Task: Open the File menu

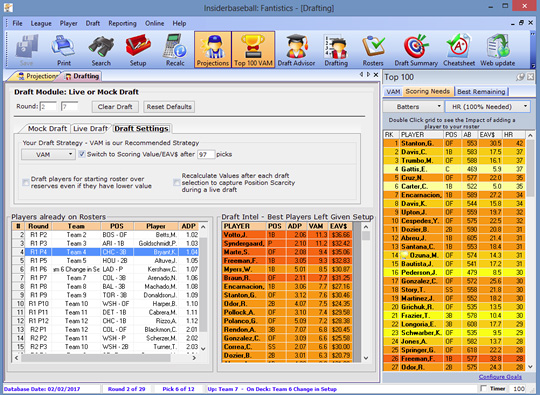Action: [17, 23]
